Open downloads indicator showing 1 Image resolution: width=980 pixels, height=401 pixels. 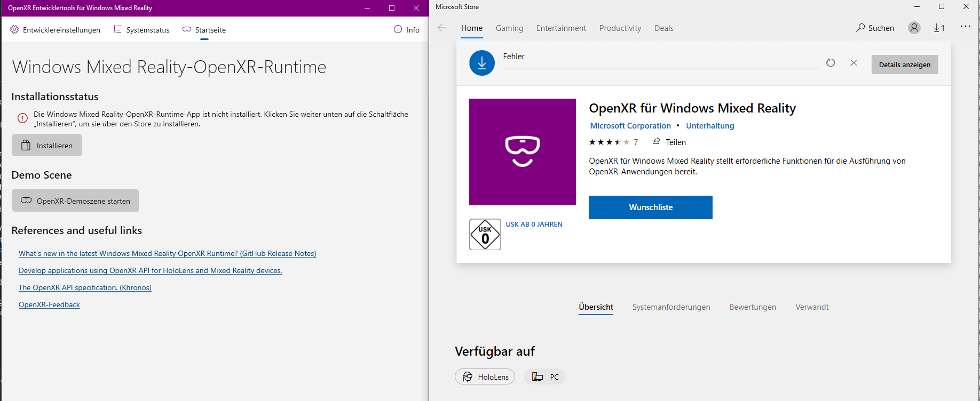click(x=939, y=28)
